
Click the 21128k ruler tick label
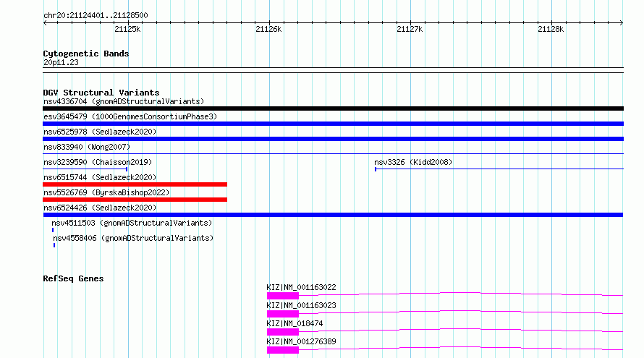(551, 29)
